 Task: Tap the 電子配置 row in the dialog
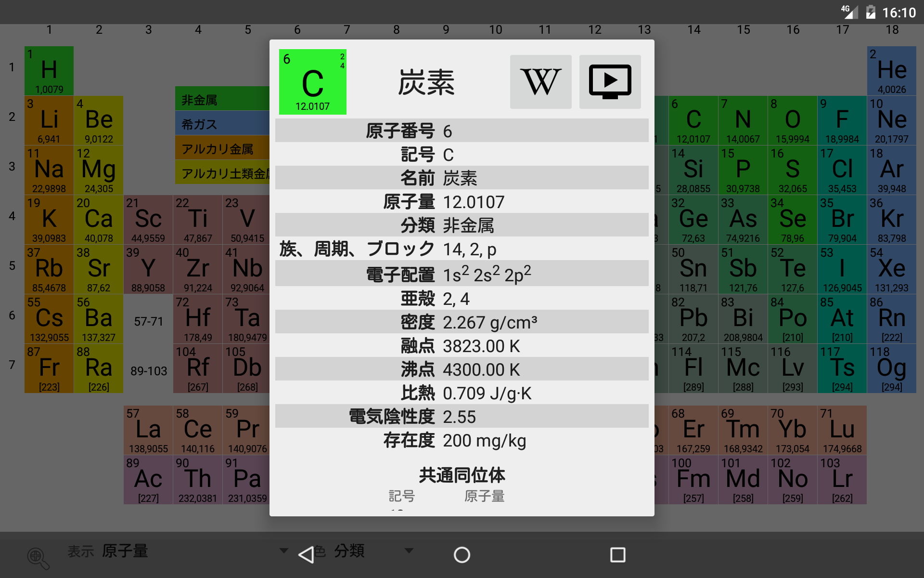(461, 274)
